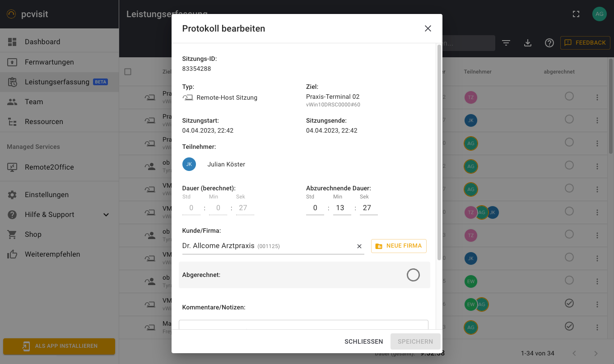
Task: Open the Kunde/Firma selection field
Action: pyautogui.click(x=266, y=246)
